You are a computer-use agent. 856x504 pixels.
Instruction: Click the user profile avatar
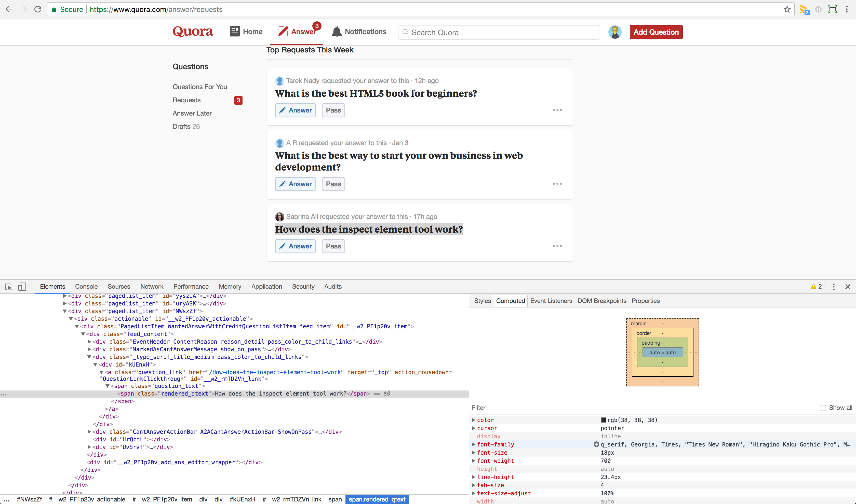pos(614,32)
